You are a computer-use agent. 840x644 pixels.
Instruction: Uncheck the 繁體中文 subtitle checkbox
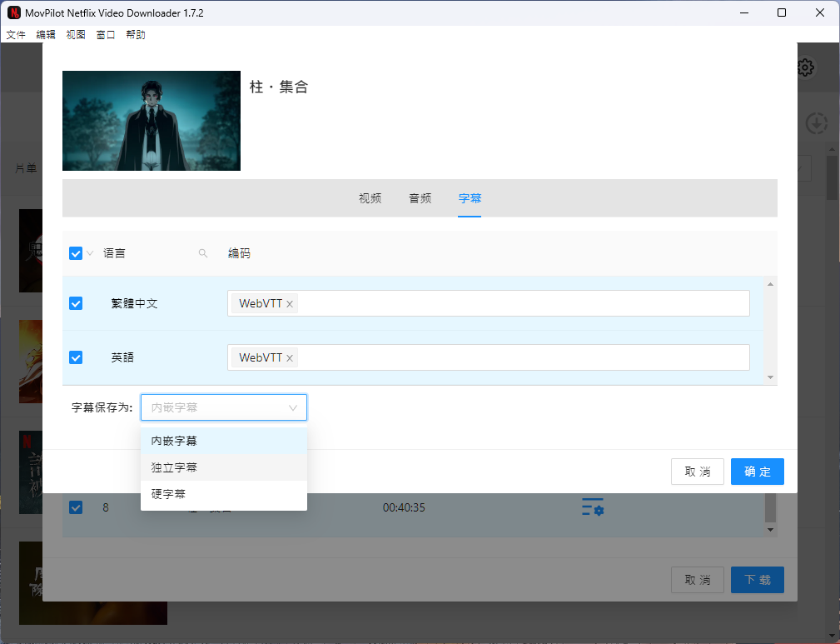click(x=76, y=303)
